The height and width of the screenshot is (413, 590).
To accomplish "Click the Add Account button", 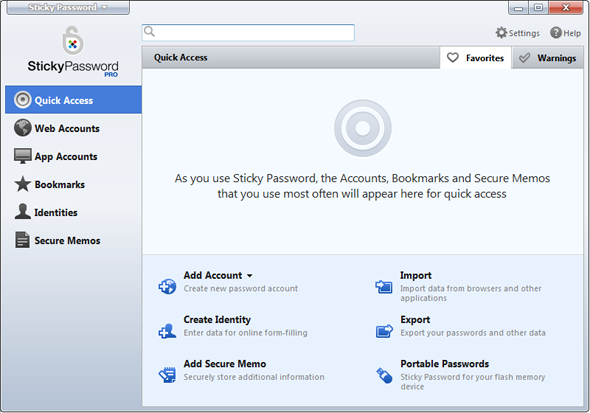I will [213, 275].
